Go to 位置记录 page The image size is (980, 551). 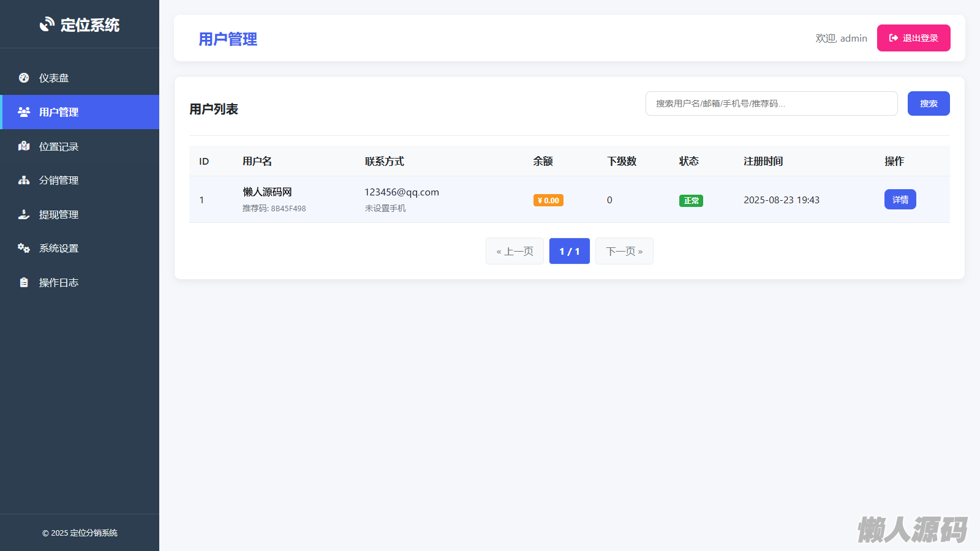tap(59, 147)
